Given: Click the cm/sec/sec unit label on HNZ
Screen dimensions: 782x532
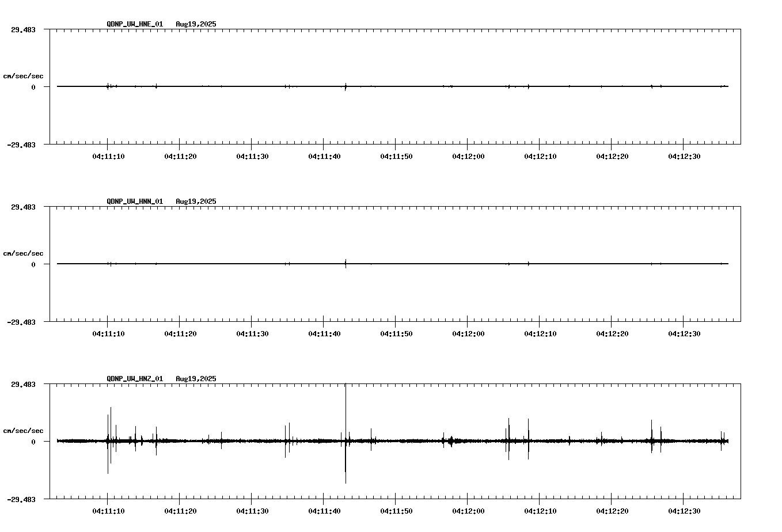Looking at the screenshot, I should 24,430.
